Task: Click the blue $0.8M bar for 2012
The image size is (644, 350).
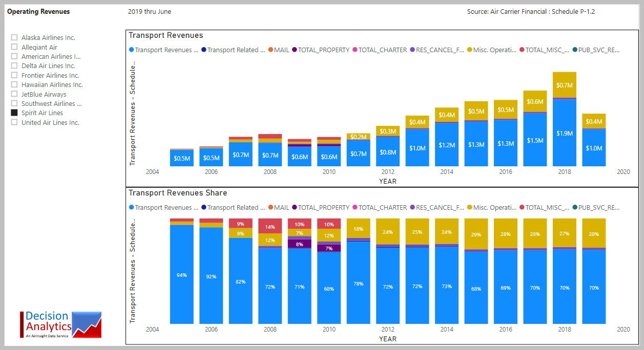Action: tap(388, 151)
